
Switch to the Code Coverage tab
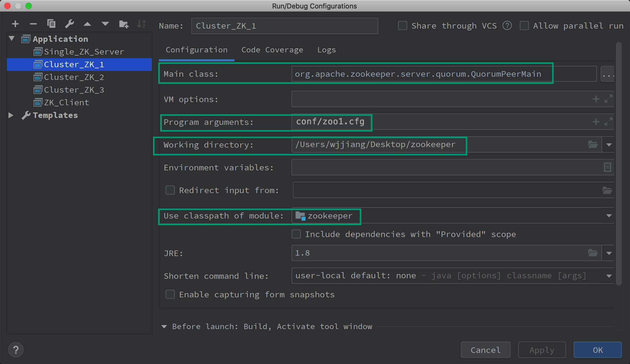tap(272, 50)
